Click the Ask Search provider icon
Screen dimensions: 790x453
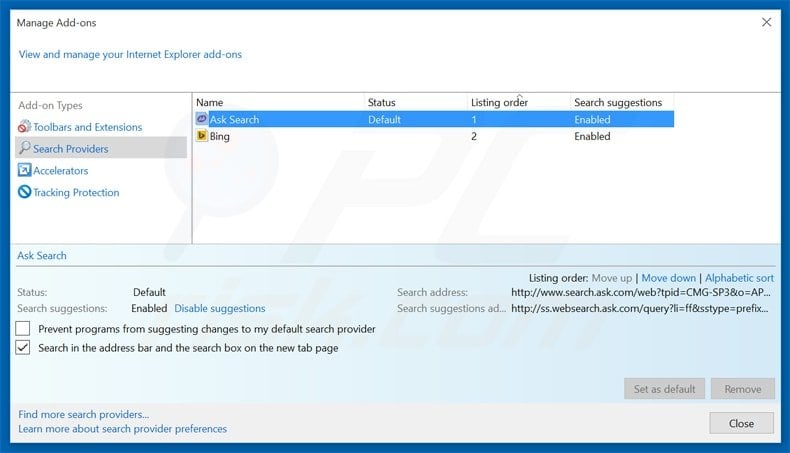click(202, 119)
